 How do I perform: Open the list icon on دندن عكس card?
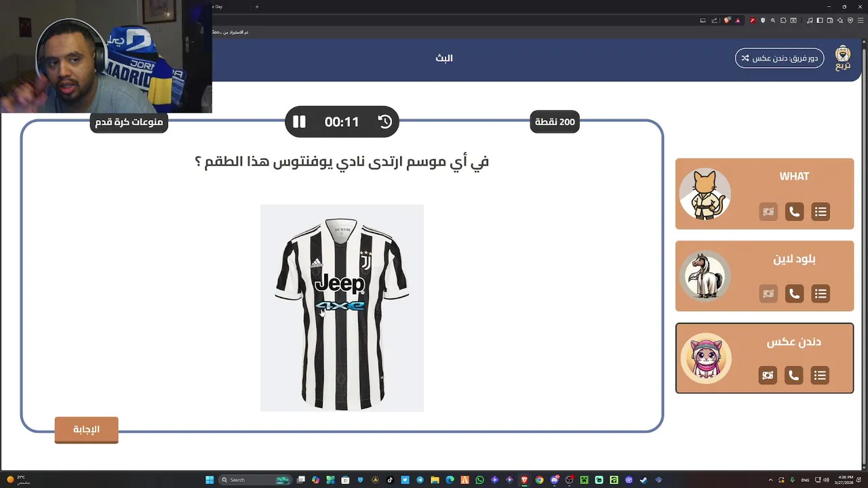(x=820, y=375)
